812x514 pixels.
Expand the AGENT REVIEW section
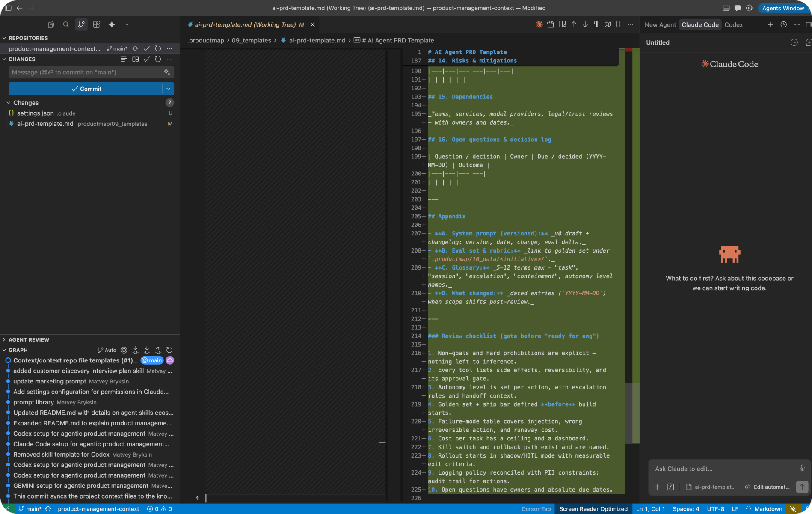tap(29, 340)
